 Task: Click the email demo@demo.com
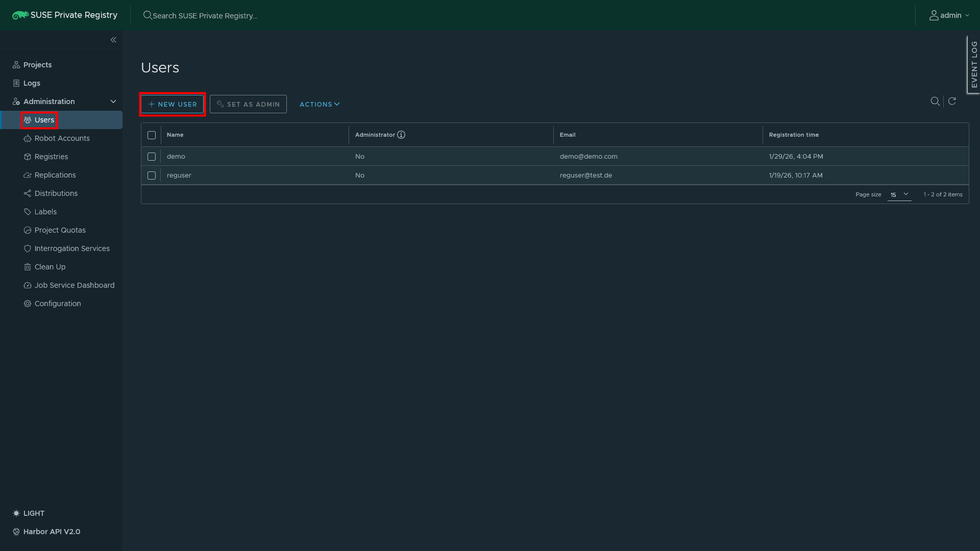589,157
